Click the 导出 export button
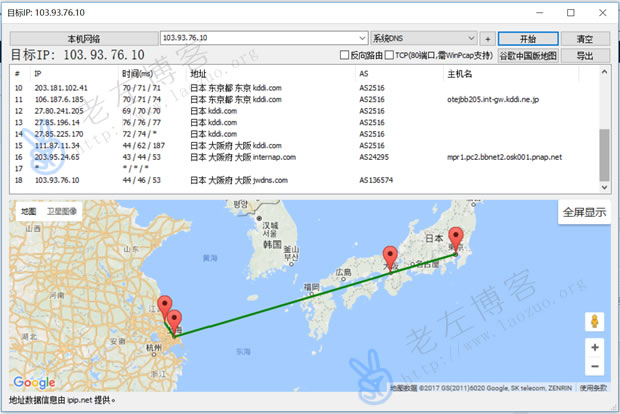 585,55
